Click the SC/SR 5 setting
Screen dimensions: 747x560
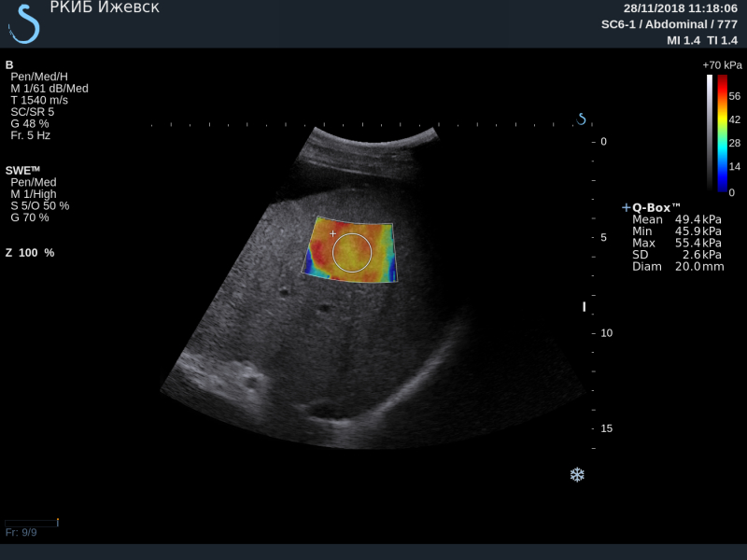tap(33, 112)
